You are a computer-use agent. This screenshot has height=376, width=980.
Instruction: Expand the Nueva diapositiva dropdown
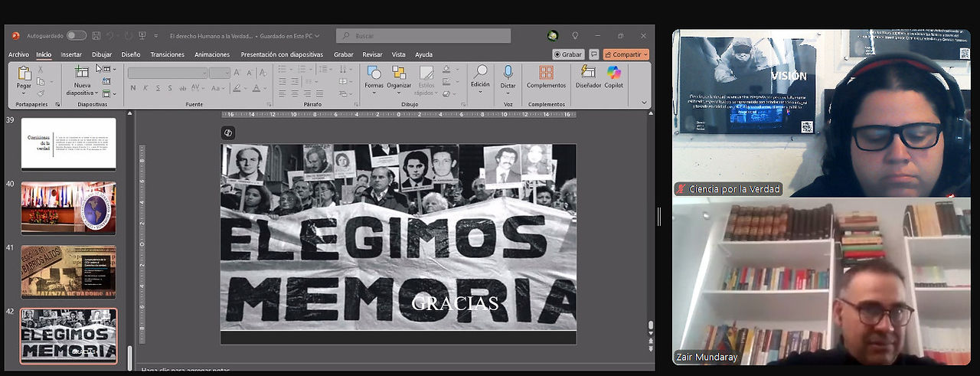82,93
